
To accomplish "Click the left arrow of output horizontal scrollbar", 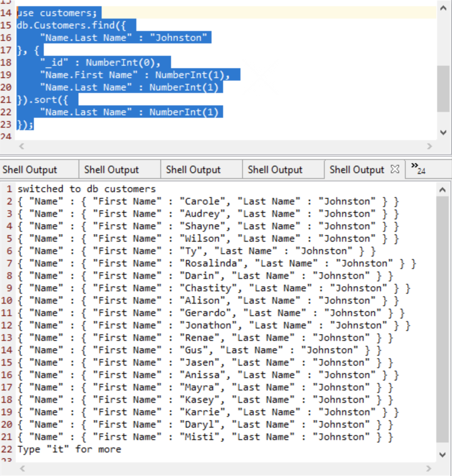I will click(21, 469).
